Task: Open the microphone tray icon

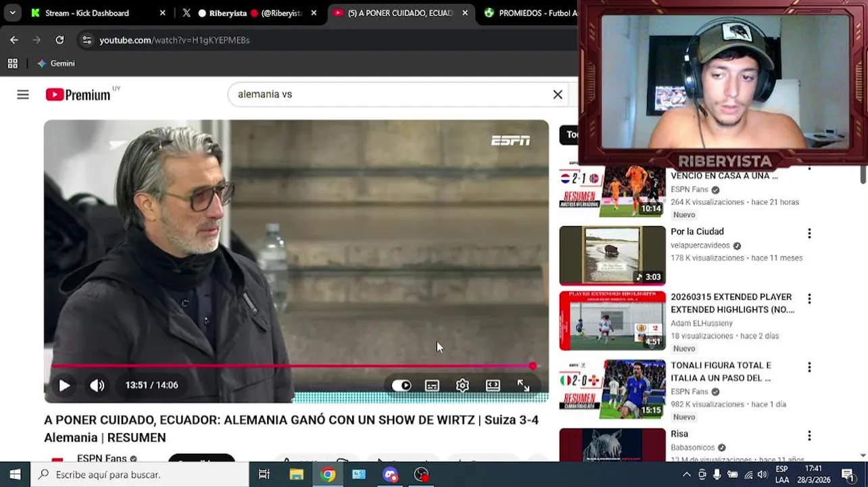Action: coord(717,474)
